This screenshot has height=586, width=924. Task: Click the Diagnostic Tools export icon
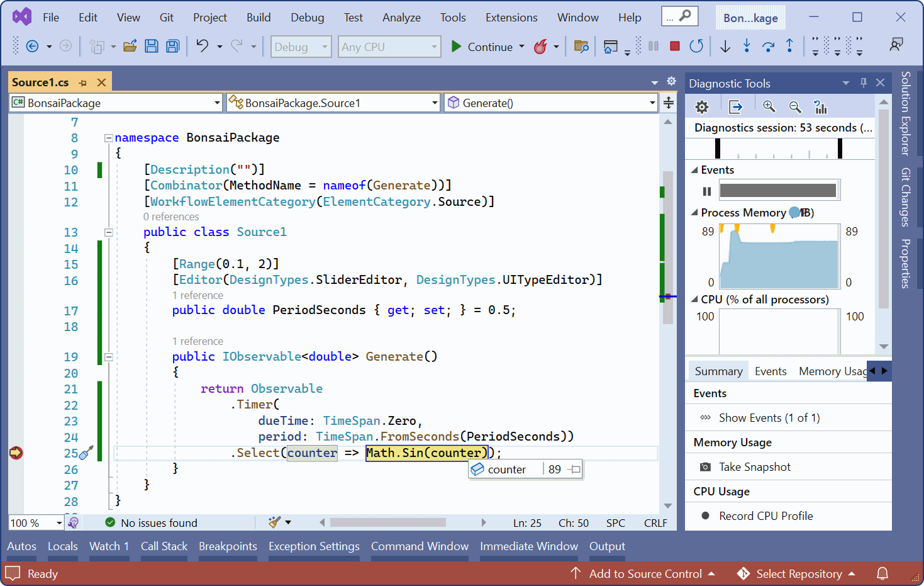(x=735, y=107)
